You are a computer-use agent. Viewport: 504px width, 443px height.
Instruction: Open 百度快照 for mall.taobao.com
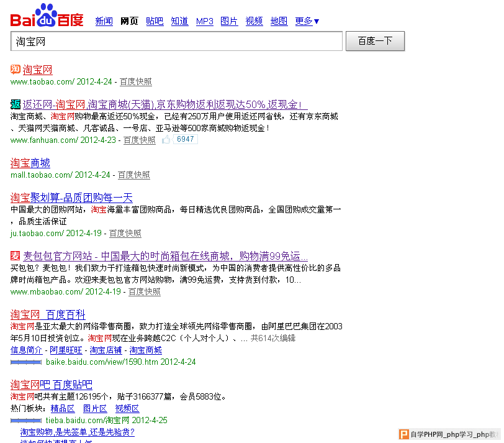click(x=133, y=175)
